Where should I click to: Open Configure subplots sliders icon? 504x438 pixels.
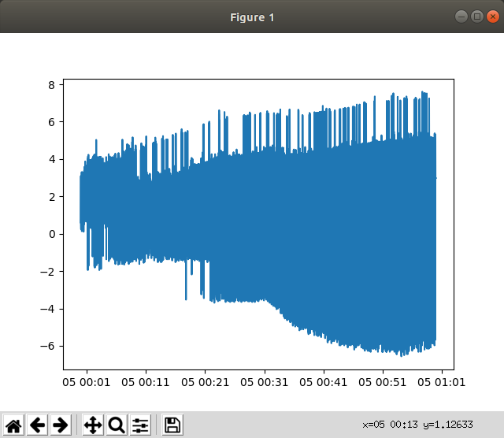click(x=140, y=425)
